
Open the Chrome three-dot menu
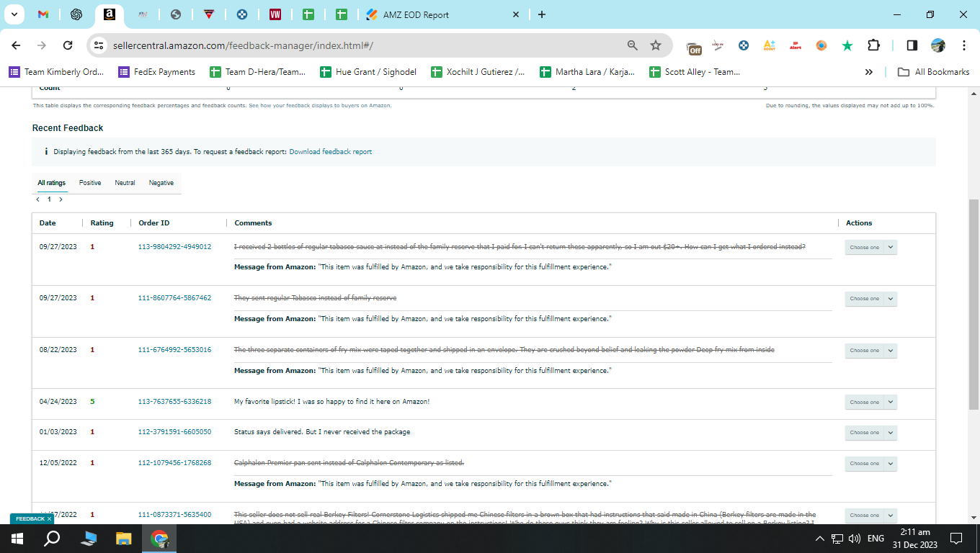point(964,45)
